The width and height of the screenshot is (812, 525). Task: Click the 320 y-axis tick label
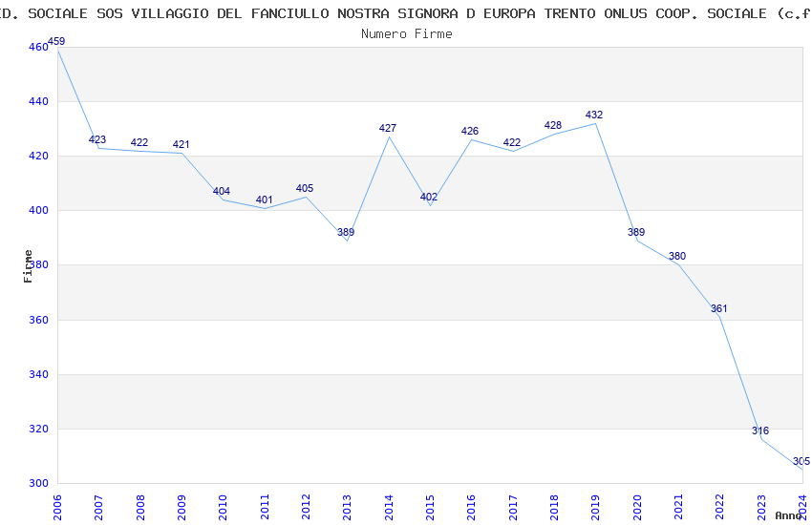pos(38,429)
